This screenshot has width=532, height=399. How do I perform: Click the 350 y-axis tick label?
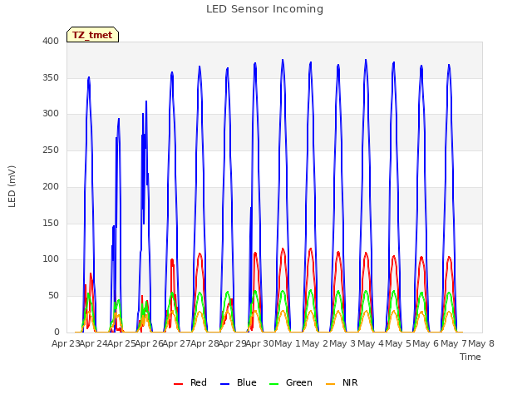(51, 77)
